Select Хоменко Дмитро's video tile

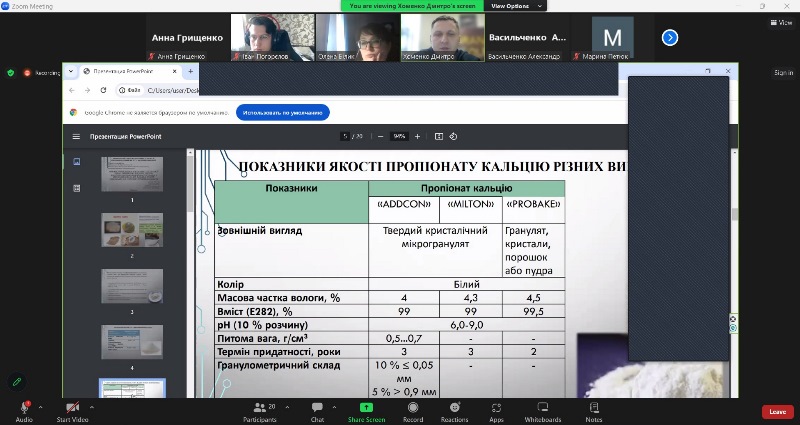(442, 38)
